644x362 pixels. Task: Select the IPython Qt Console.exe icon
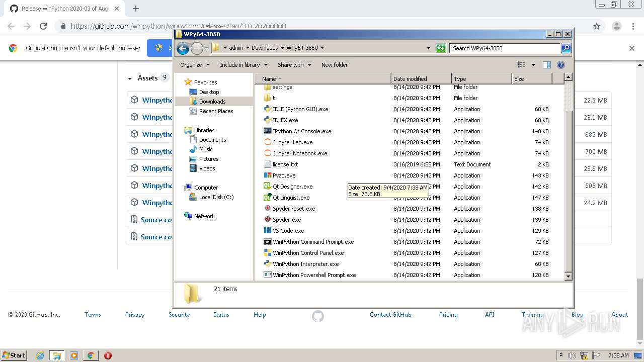pos(268,131)
